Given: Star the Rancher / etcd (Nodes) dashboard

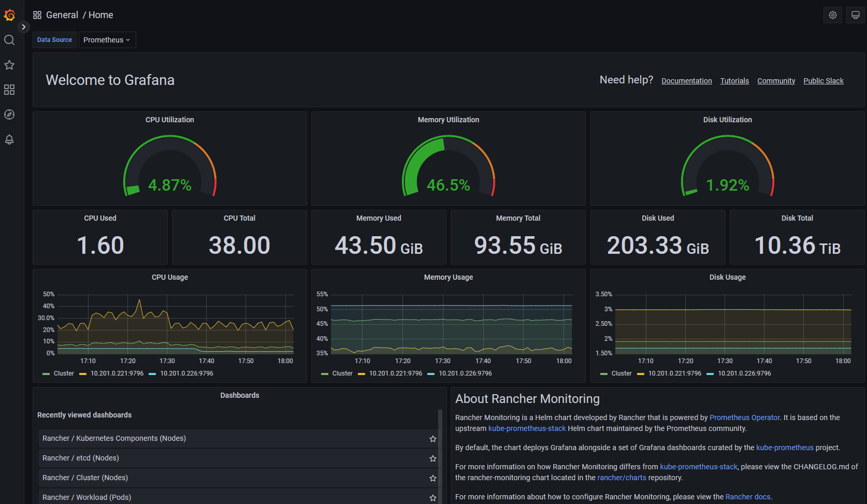Looking at the screenshot, I should tap(433, 458).
